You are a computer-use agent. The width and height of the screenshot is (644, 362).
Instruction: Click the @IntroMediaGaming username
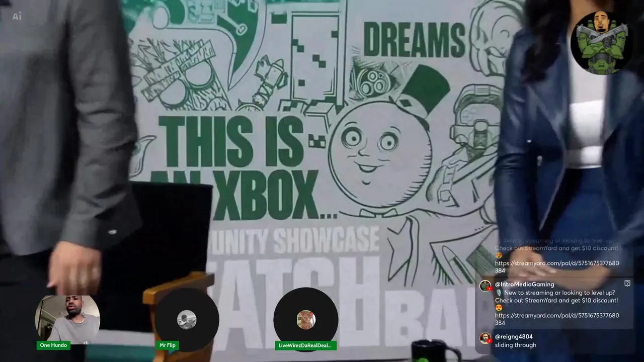(524, 285)
